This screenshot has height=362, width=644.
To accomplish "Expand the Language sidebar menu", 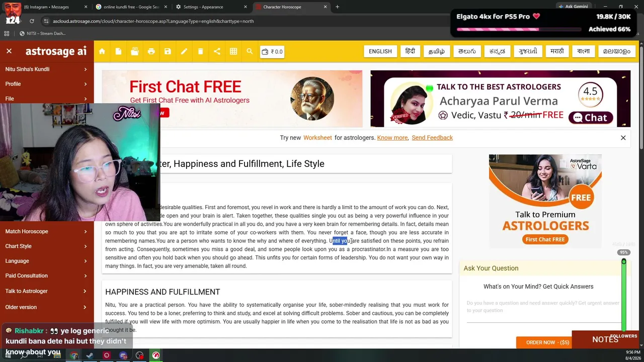I will pyautogui.click(x=47, y=261).
